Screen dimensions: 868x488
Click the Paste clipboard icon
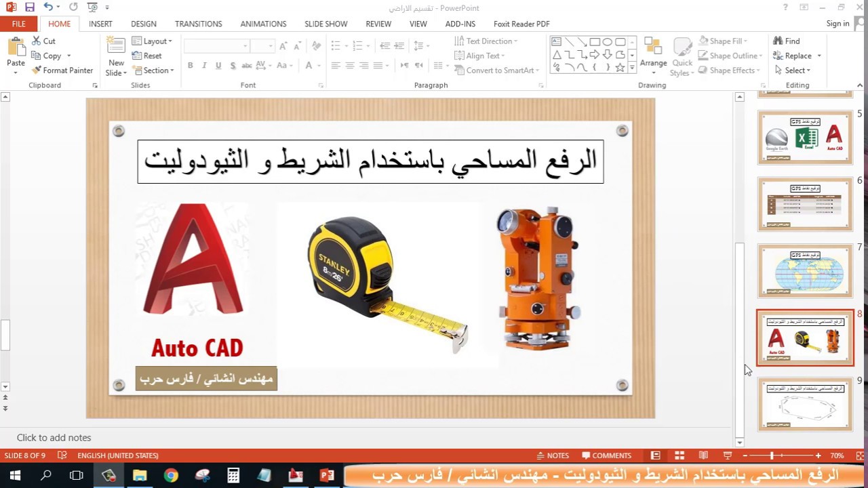pos(16,47)
